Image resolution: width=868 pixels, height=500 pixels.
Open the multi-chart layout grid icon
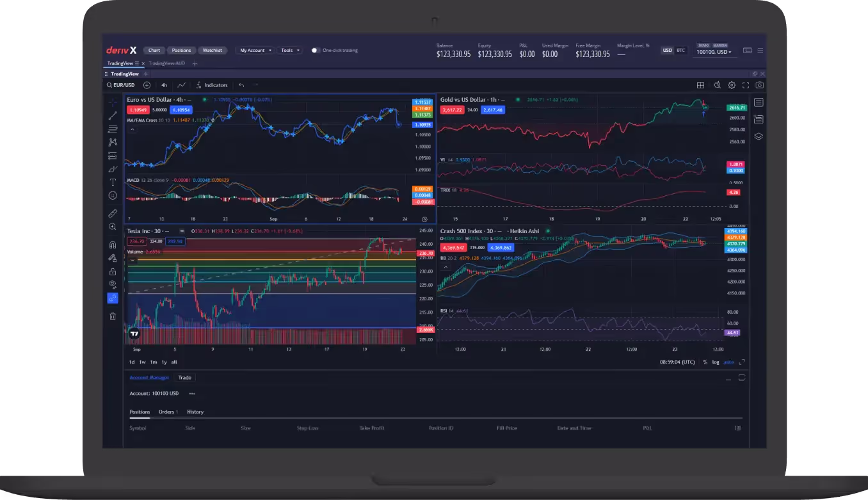pos(700,85)
